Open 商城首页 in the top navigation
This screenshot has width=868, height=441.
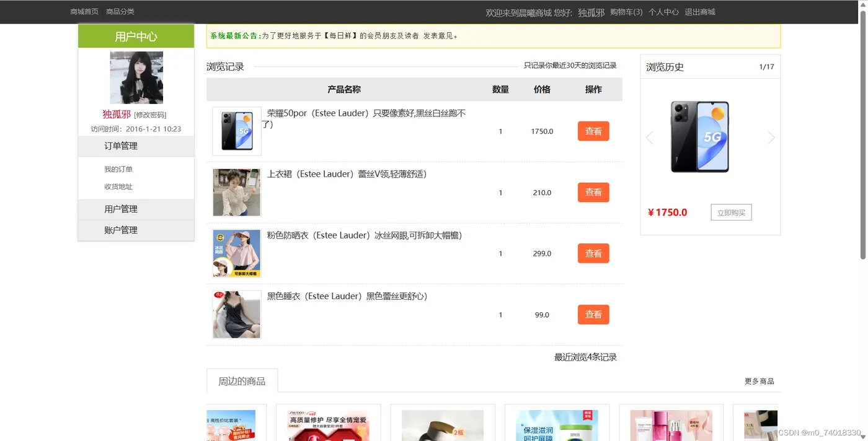(x=84, y=12)
